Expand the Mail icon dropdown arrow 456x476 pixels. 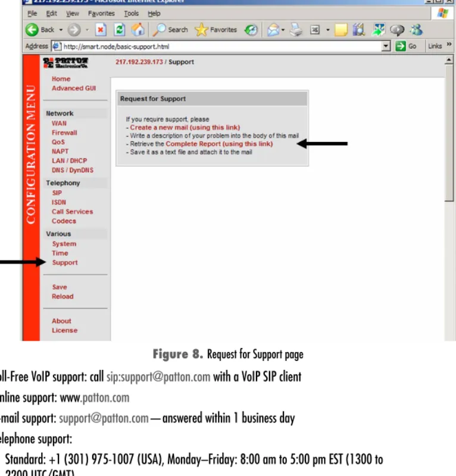point(283,30)
